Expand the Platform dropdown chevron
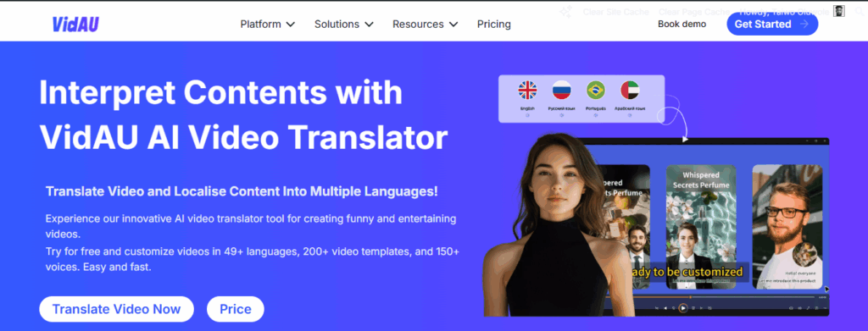The height and width of the screenshot is (331, 868). (290, 25)
